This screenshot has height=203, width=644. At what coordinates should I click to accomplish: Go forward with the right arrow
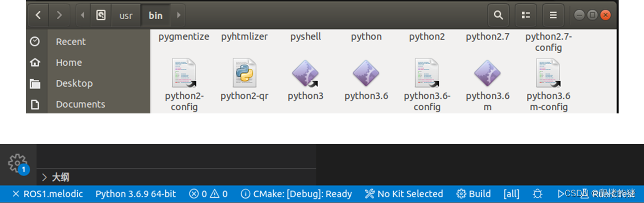(59, 15)
